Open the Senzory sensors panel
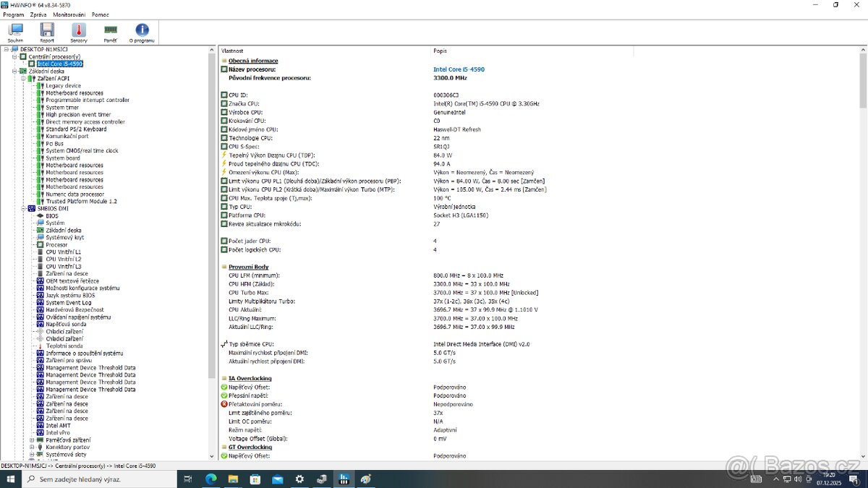The image size is (868, 488). [x=78, y=30]
